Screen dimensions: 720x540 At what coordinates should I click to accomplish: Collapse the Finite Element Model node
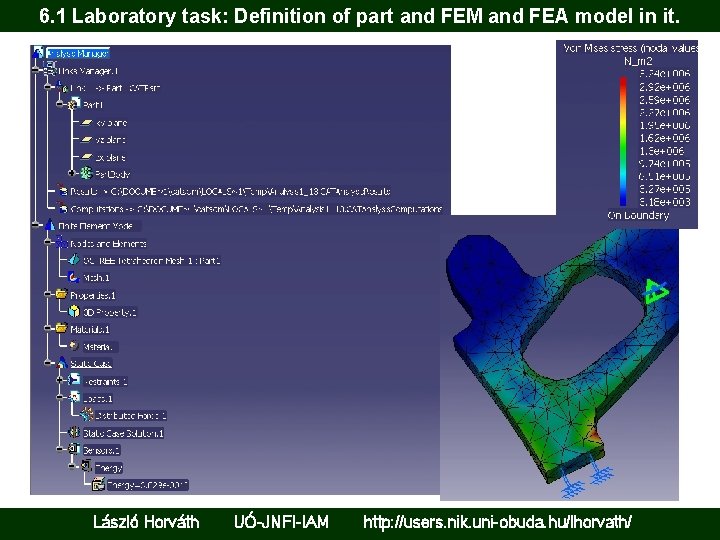coord(36,225)
